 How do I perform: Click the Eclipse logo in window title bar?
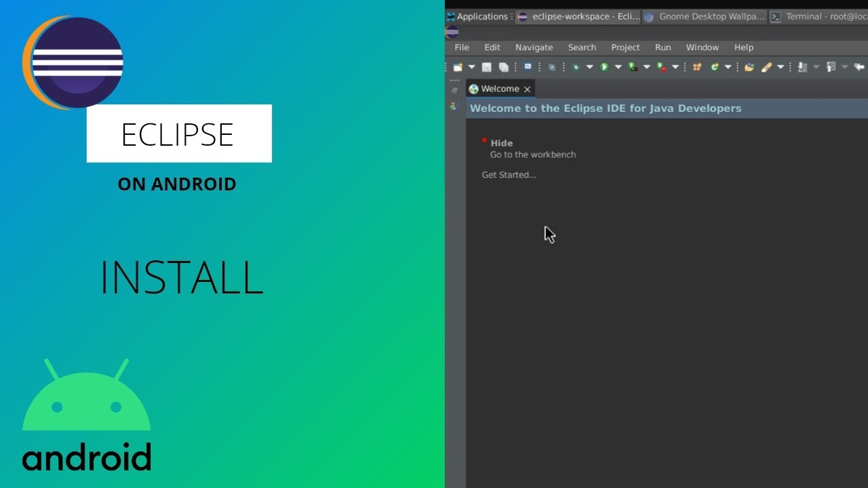tap(452, 32)
